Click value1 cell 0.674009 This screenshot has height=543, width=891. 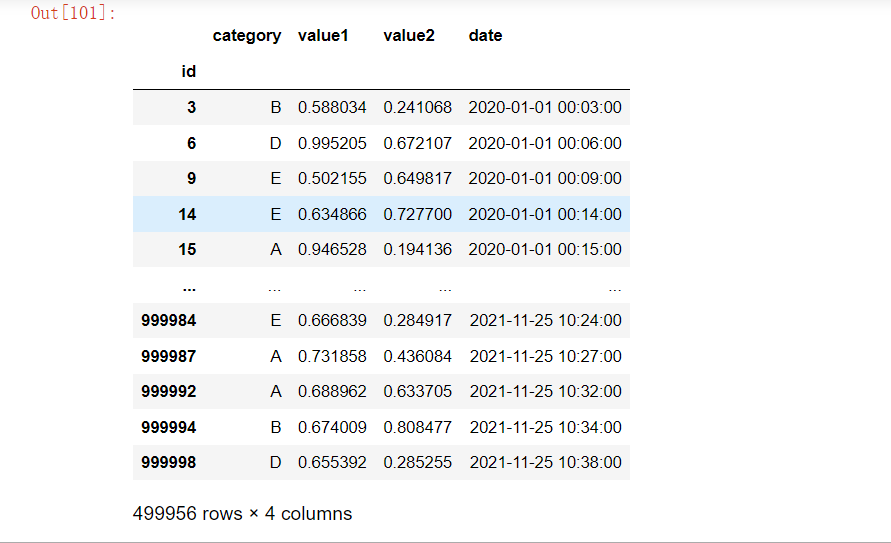tap(332, 427)
